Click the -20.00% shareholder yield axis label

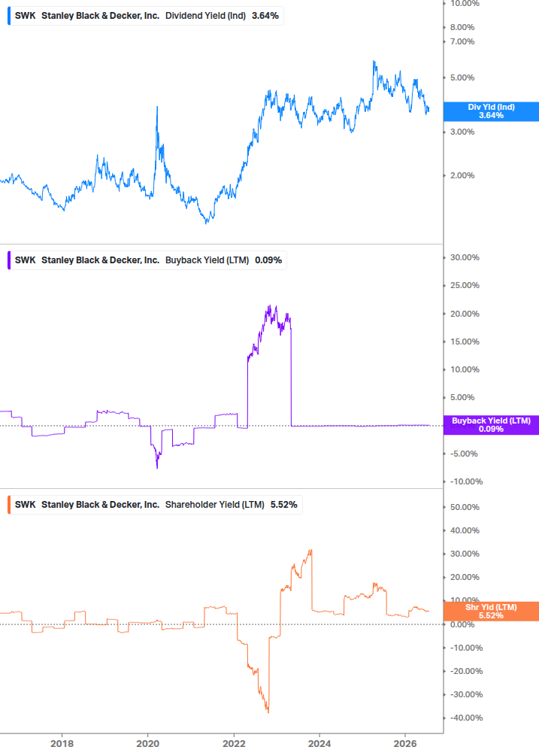pos(466,671)
